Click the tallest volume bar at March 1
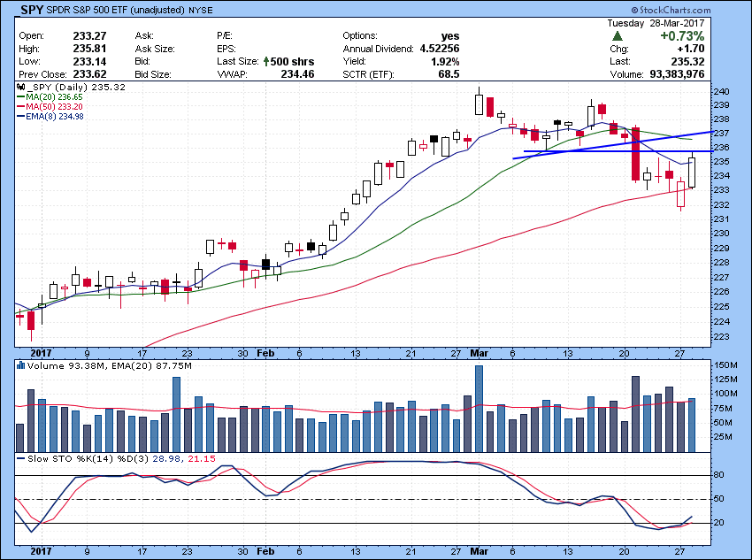 [480, 409]
